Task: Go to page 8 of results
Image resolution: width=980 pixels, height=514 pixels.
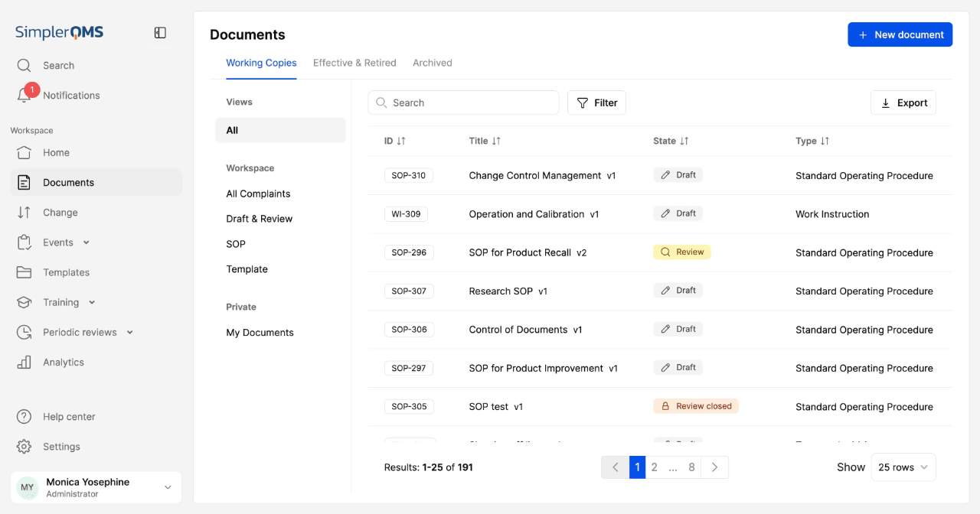Action: tap(692, 467)
